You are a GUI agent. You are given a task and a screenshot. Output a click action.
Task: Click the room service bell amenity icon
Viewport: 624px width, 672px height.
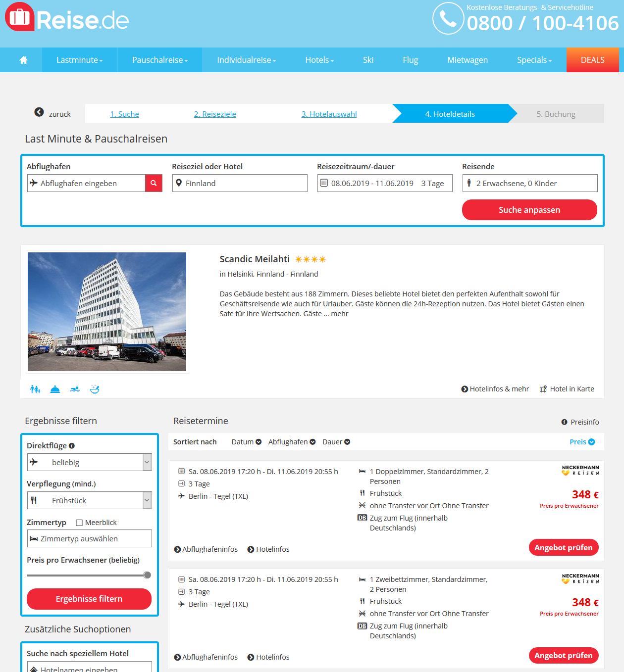pos(55,389)
